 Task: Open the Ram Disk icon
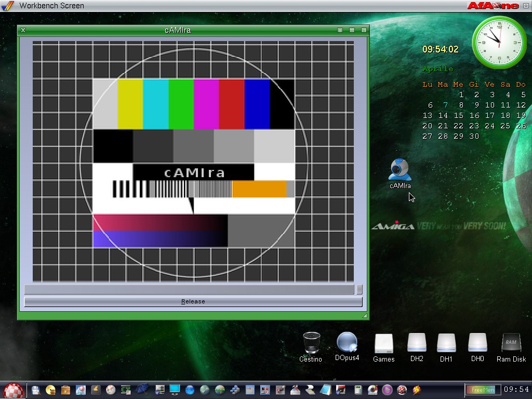pyautogui.click(x=511, y=343)
